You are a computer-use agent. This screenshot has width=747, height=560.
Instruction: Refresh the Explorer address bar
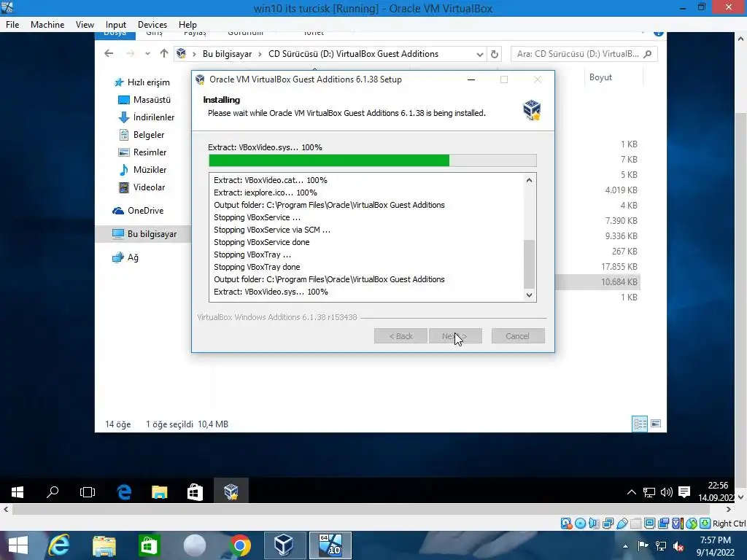click(495, 54)
